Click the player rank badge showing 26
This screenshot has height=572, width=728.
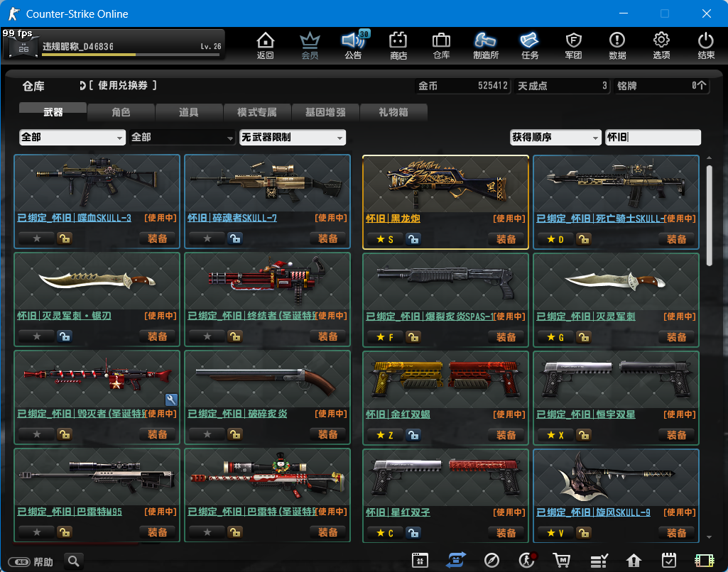(x=23, y=48)
